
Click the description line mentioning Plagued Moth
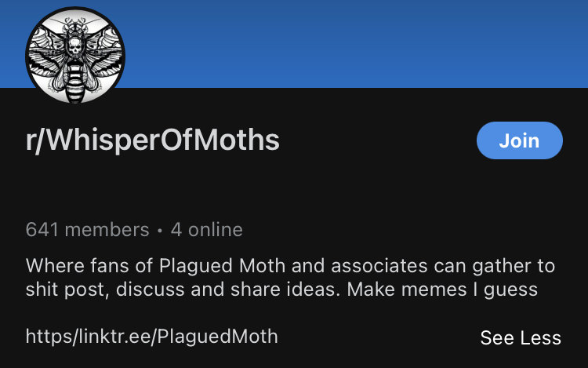290,266
